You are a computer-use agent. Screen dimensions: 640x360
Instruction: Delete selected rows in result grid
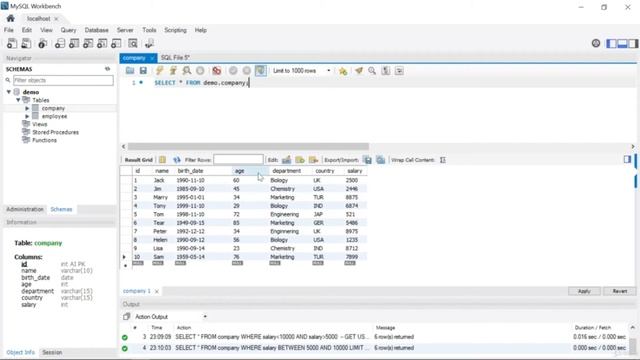coord(313,160)
